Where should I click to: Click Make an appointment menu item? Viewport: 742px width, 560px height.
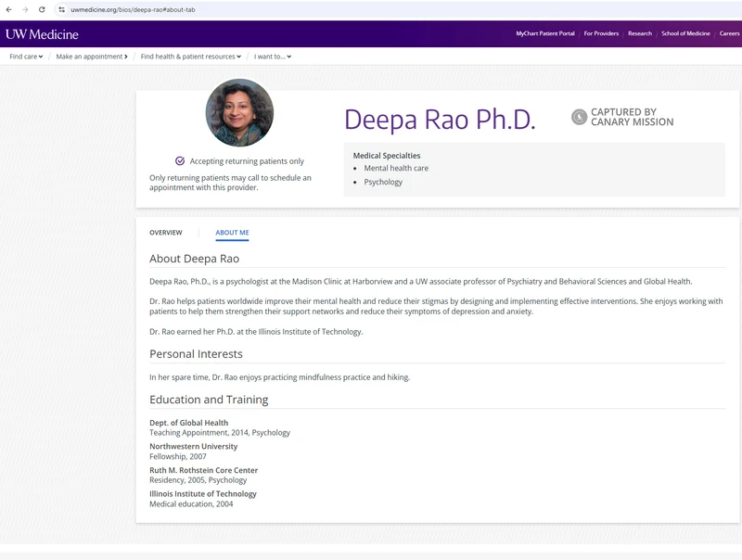92,57
